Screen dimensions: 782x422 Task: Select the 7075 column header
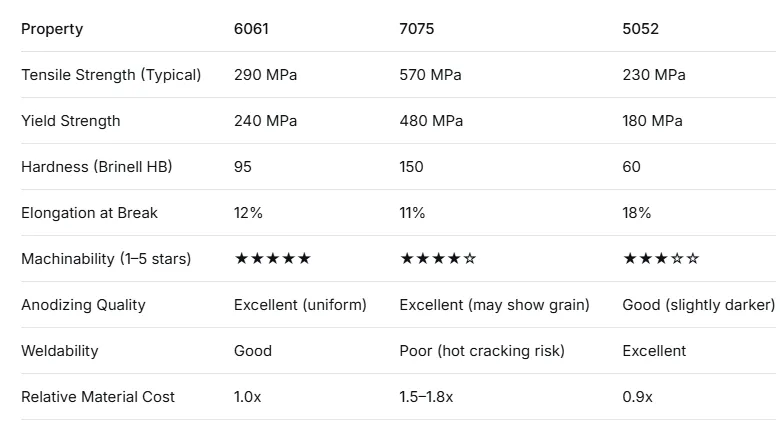417,29
